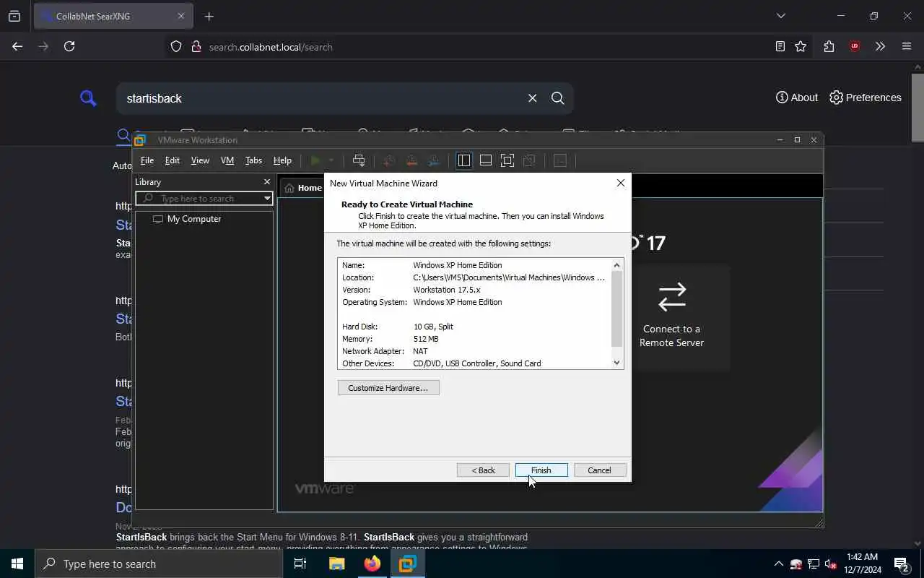Open the snapshot manager toolbar icon
The height and width of the screenshot is (578, 924).
[434, 160]
